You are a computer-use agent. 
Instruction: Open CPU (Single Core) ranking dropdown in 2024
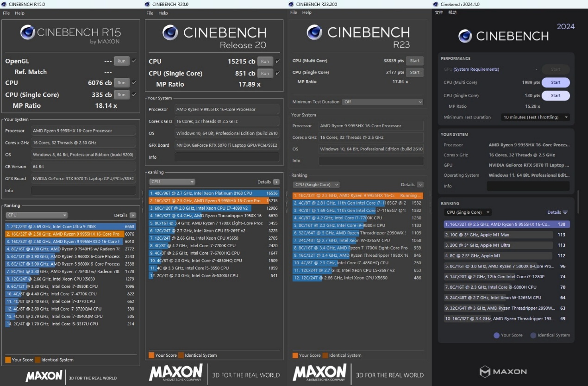(468, 212)
